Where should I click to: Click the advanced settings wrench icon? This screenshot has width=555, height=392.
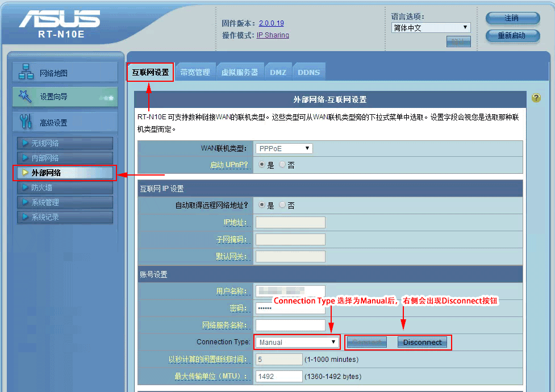click(x=26, y=122)
